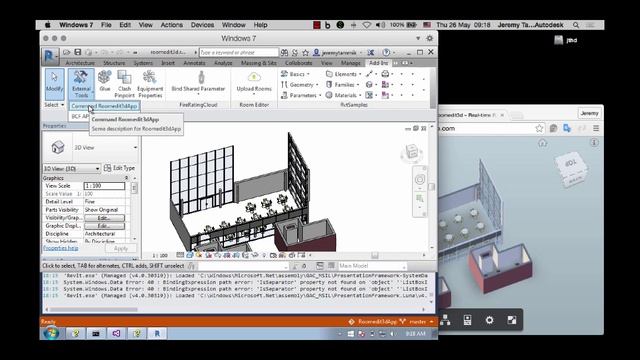Click the ViewCube in the Revit 3D view
The width and height of the screenshot is (640, 360).
click(411, 153)
